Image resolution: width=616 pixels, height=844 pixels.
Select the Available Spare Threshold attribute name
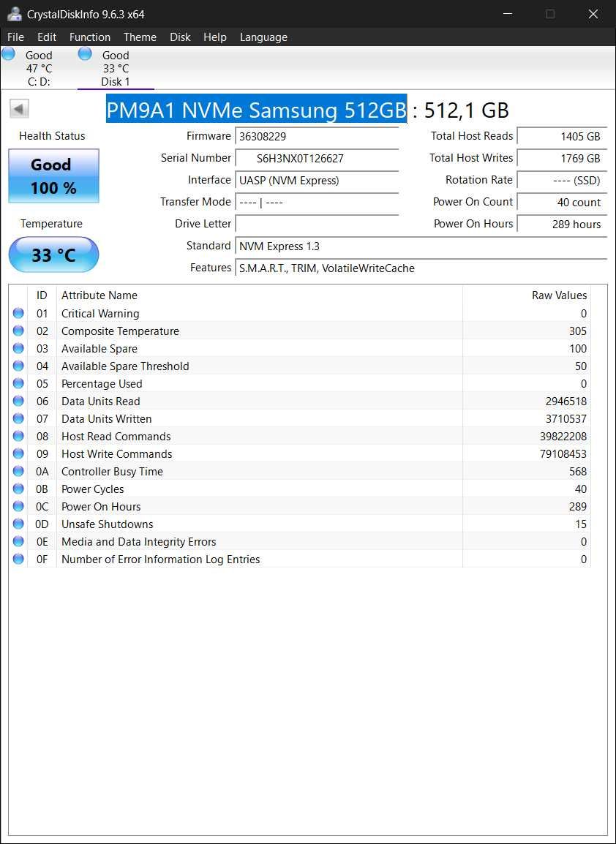[125, 366]
